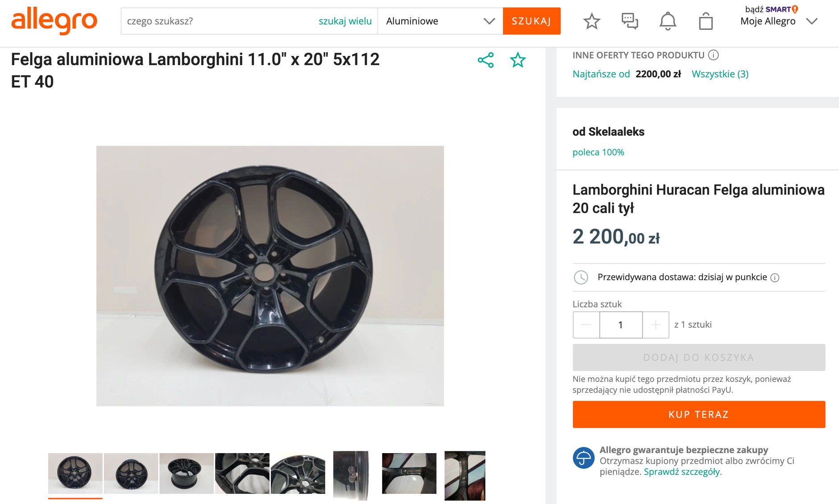Open Wszystkie (3) offers link
This screenshot has height=504, width=839.
point(720,74)
